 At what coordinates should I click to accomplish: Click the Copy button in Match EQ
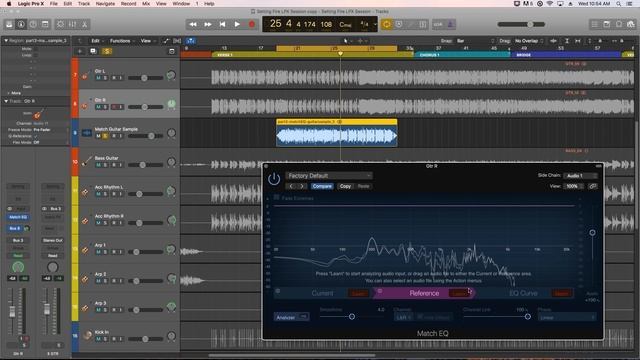(345, 186)
